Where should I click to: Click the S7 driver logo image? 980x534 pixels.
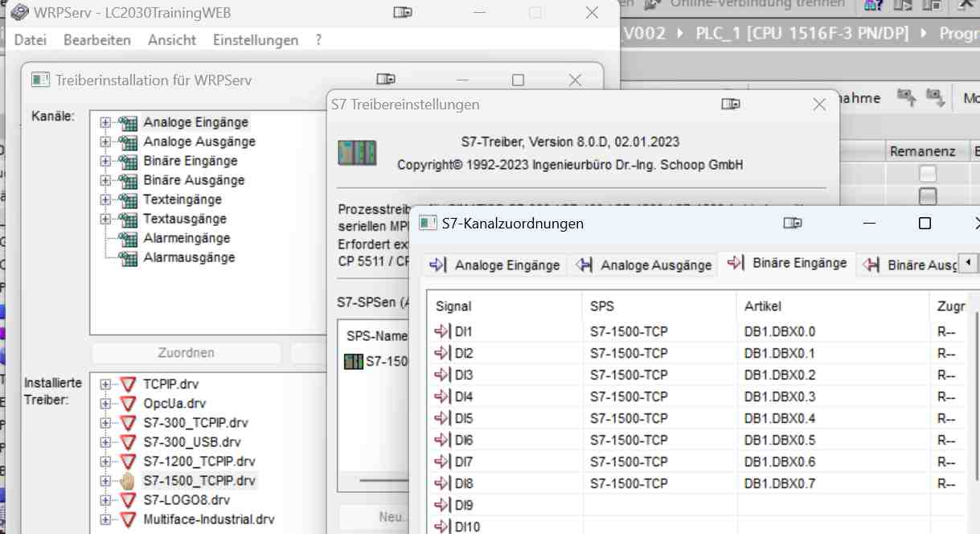click(356, 153)
